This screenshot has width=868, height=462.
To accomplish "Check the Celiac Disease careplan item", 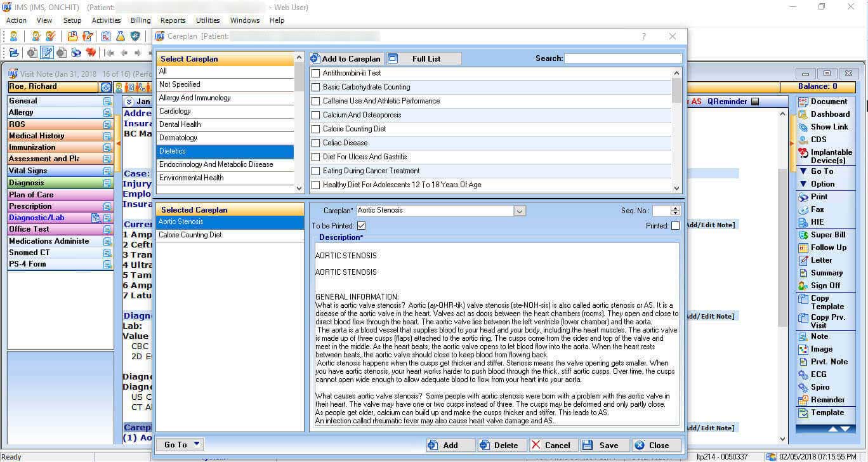I will click(315, 143).
